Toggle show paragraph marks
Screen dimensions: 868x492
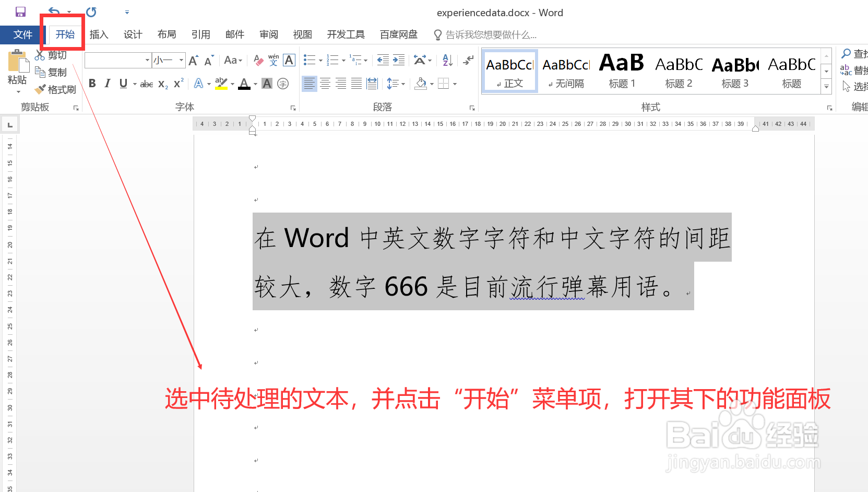click(468, 60)
